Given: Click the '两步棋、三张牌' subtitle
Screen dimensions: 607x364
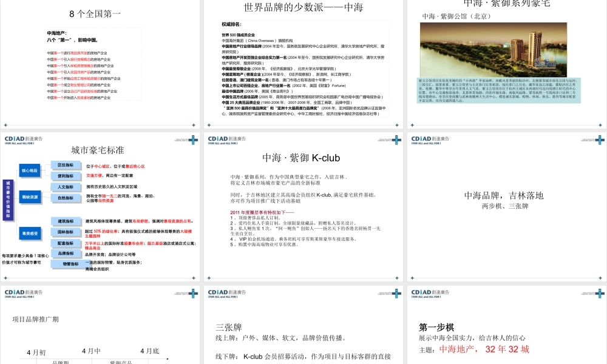Looking at the screenshot, I should (x=505, y=206).
